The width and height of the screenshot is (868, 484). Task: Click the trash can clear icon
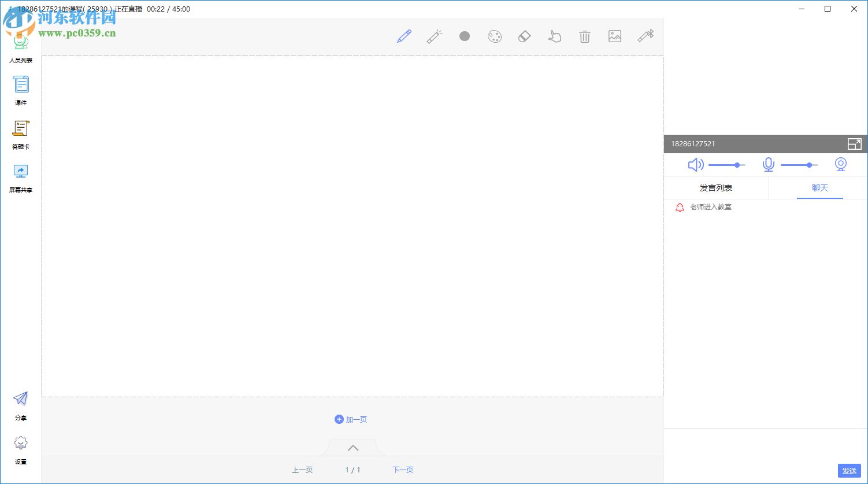coord(585,36)
